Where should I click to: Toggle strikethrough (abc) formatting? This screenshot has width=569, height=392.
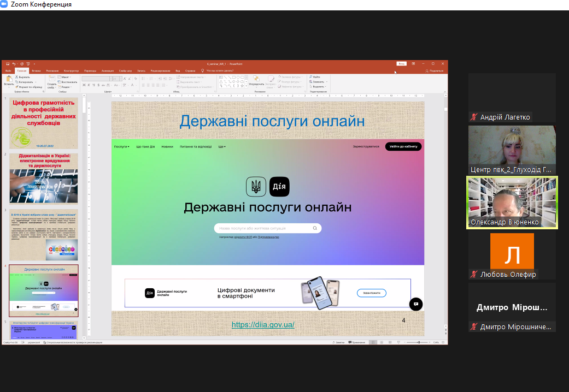103,85
